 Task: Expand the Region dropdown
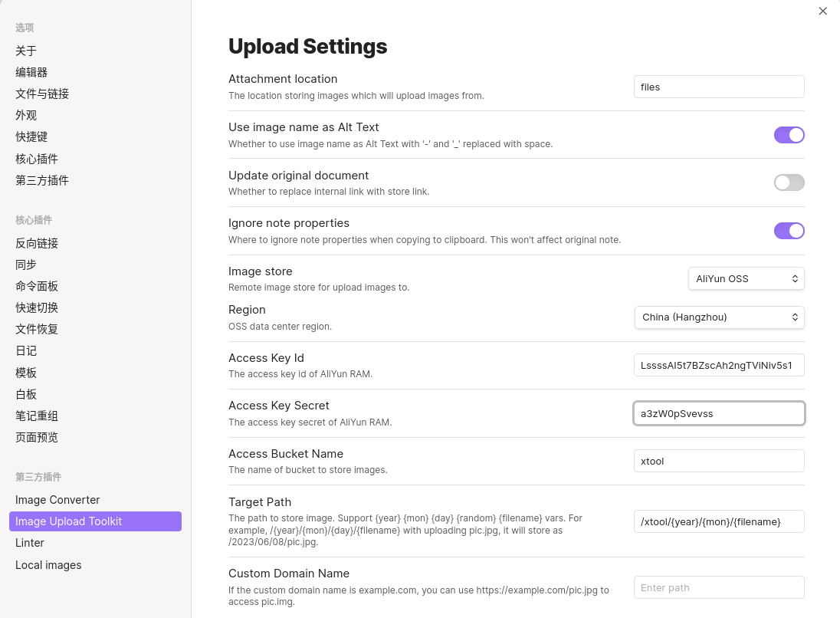tap(719, 317)
